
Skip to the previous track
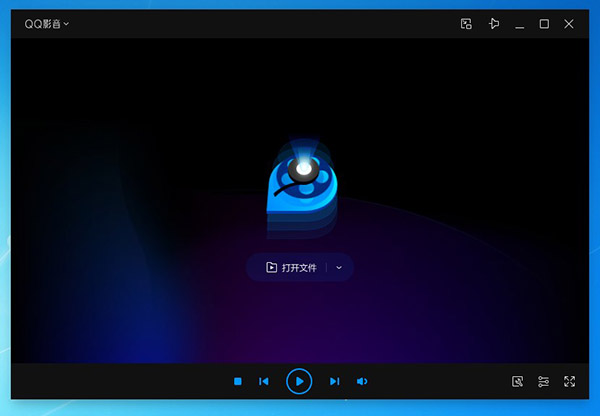[264, 381]
